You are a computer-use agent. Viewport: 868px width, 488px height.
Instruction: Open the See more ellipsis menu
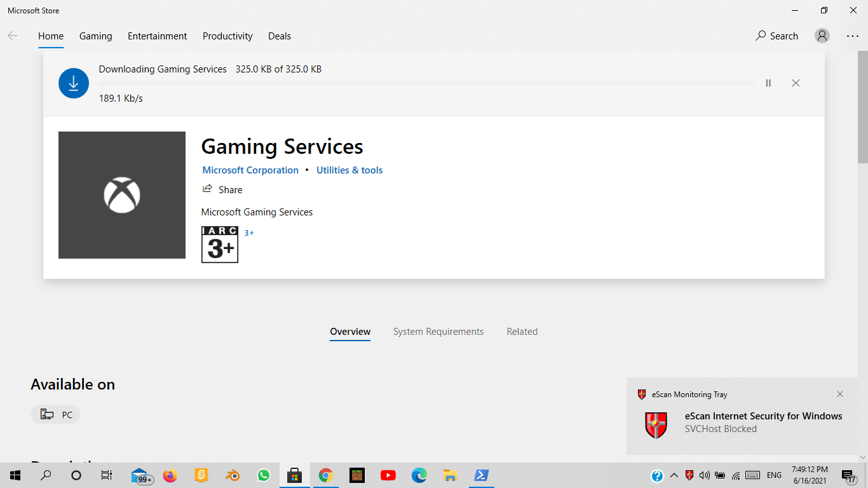853,36
